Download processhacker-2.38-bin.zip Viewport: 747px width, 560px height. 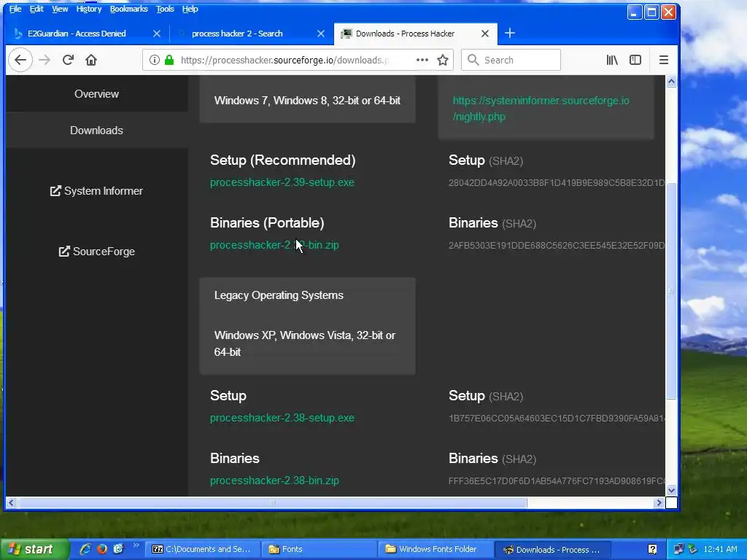[x=274, y=481]
